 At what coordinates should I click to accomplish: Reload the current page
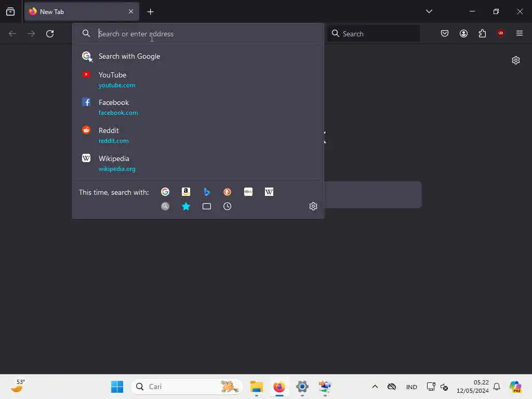coord(50,34)
